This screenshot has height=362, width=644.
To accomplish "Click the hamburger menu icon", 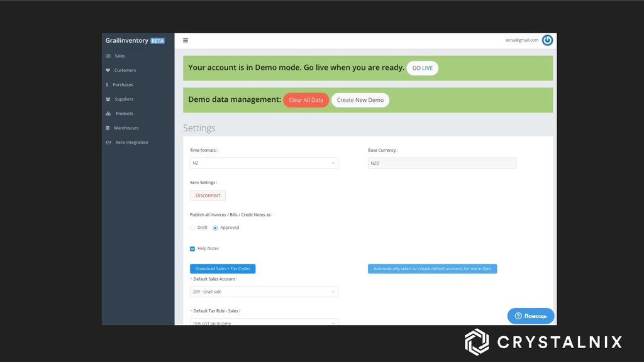I will click(x=186, y=40).
